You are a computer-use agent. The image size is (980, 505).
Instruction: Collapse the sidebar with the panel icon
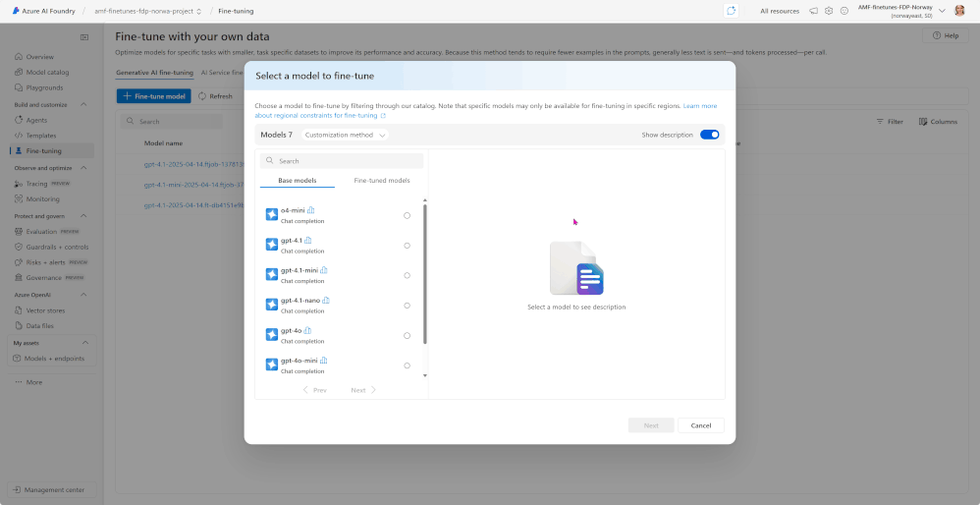[84, 37]
